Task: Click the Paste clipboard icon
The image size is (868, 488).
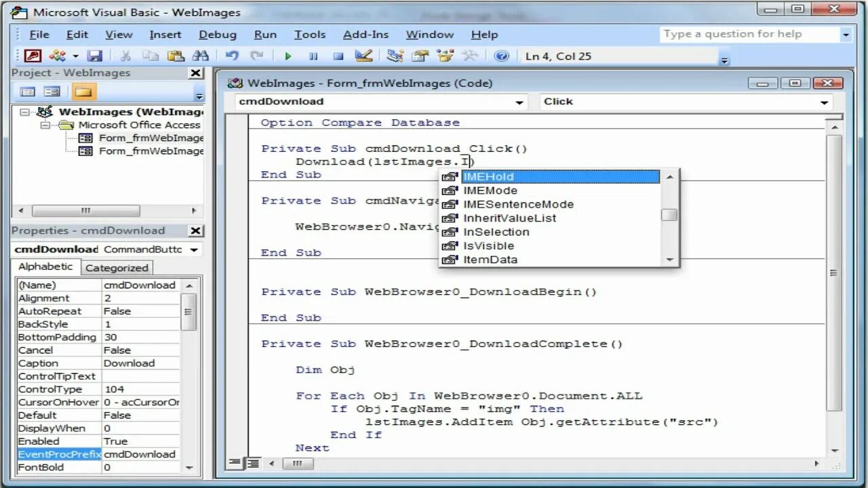Action: coord(176,56)
